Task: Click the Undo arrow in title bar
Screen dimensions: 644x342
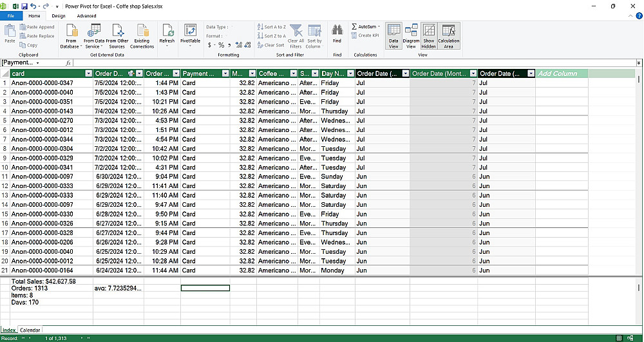Action: (33, 6)
